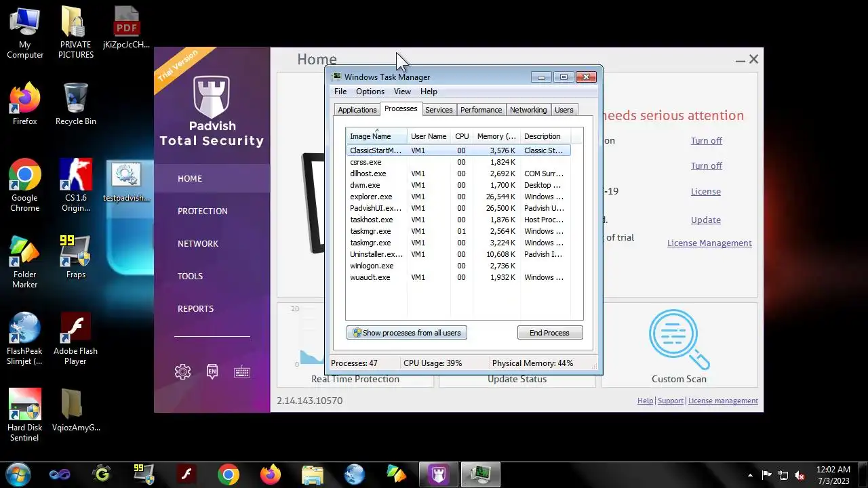Launch Google Chrome desktop shortcut
Screen dimensions: 868x488
point(25,186)
